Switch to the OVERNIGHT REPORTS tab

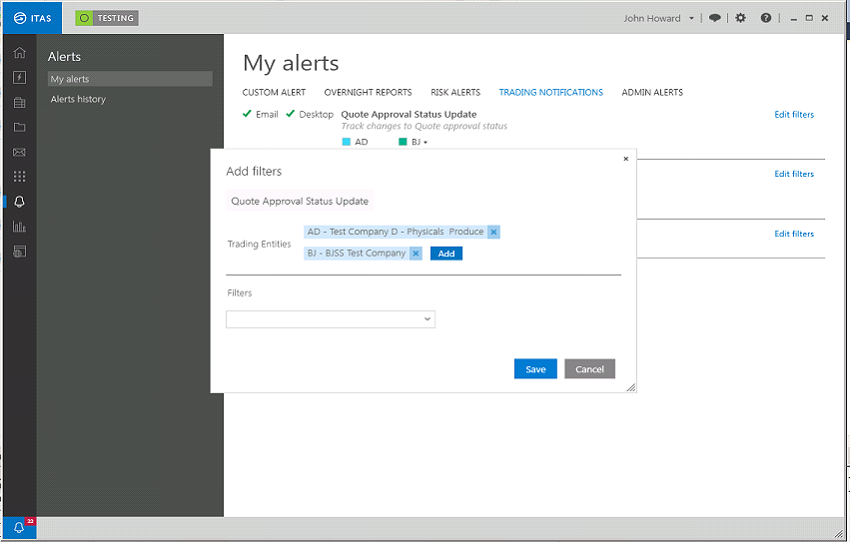(368, 92)
